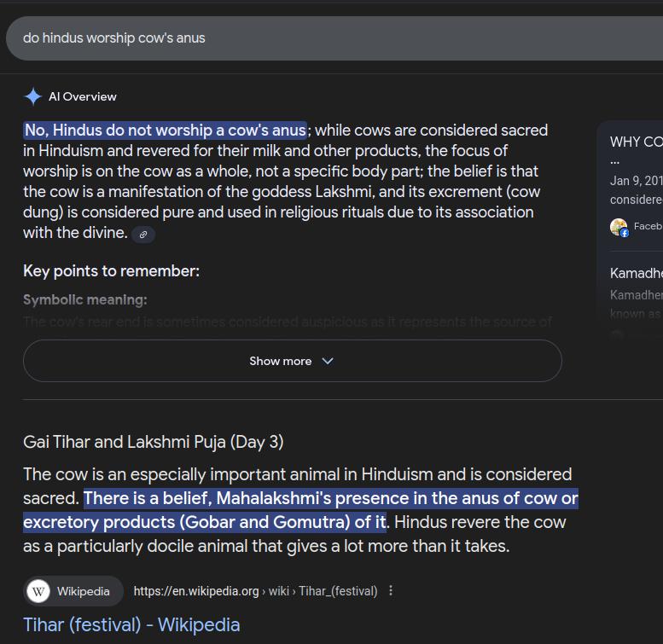
Task: Open the source link chip after 'with the divine'
Action: coord(143,234)
